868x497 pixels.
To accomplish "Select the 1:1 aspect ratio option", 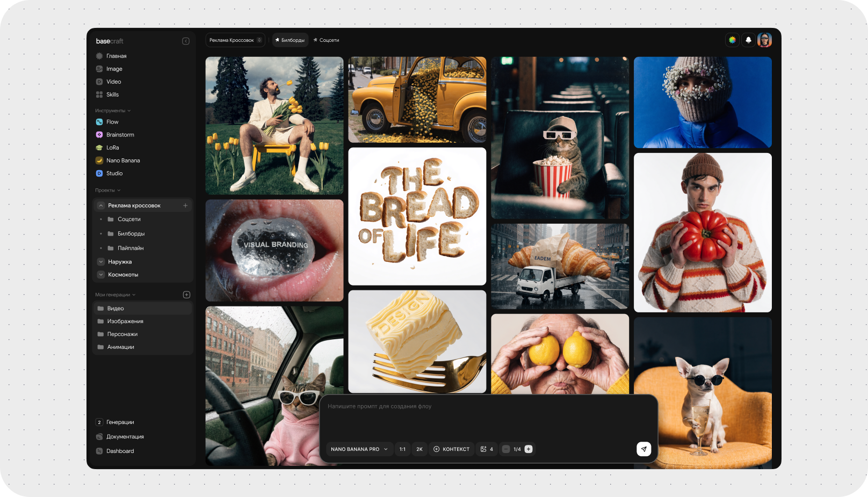I will (x=402, y=449).
